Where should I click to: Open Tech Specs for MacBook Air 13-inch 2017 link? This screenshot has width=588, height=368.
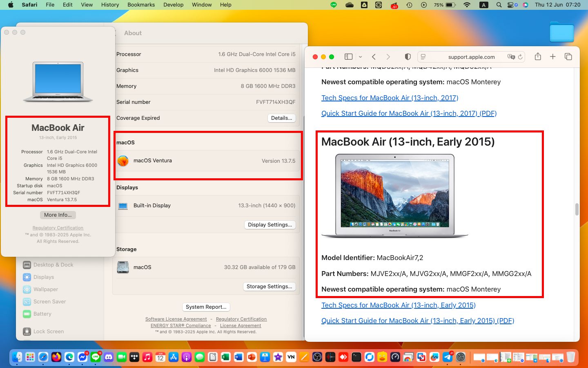(390, 98)
